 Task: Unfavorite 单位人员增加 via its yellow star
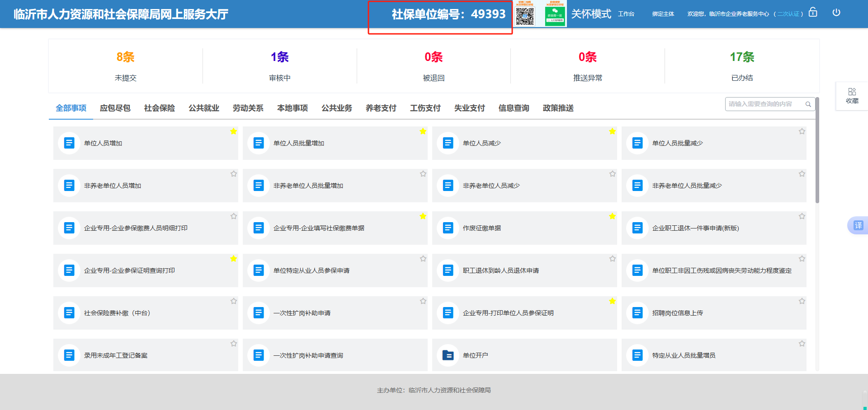pos(233,131)
